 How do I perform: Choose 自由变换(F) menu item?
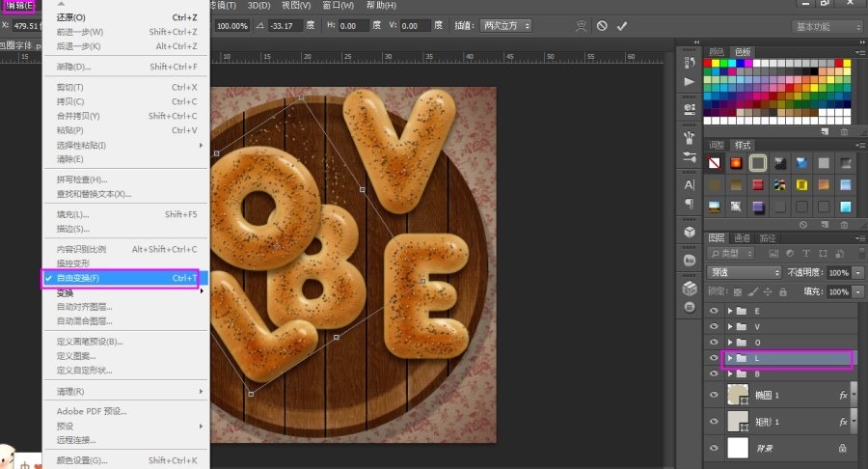click(126, 278)
